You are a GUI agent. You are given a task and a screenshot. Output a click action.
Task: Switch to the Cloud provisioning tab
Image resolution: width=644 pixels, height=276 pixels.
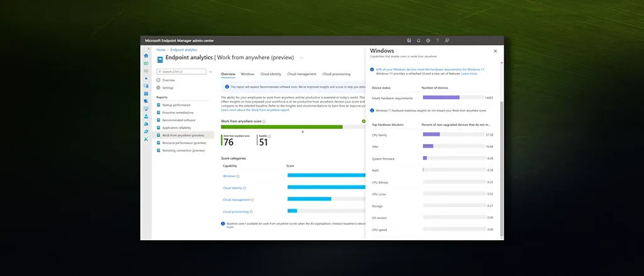click(x=336, y=74)
